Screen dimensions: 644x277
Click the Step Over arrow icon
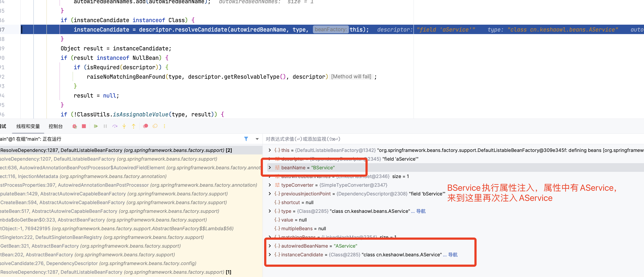(x=115, y=126)
